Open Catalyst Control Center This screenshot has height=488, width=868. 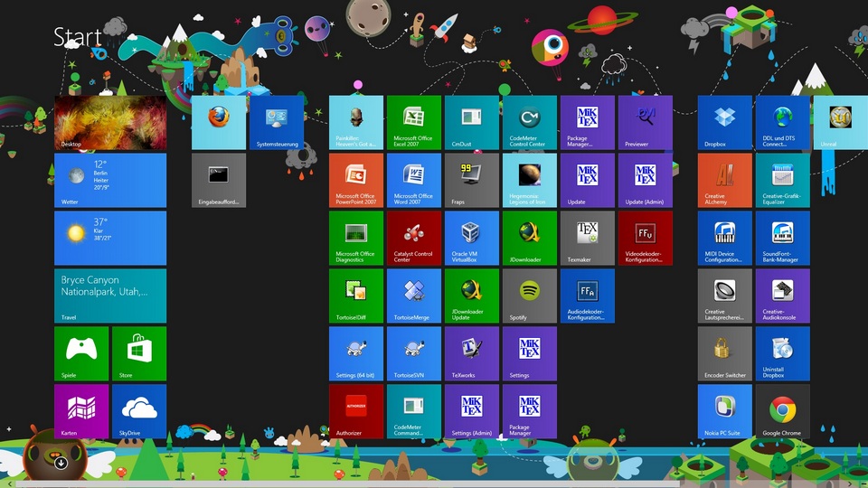coord(414,238)
